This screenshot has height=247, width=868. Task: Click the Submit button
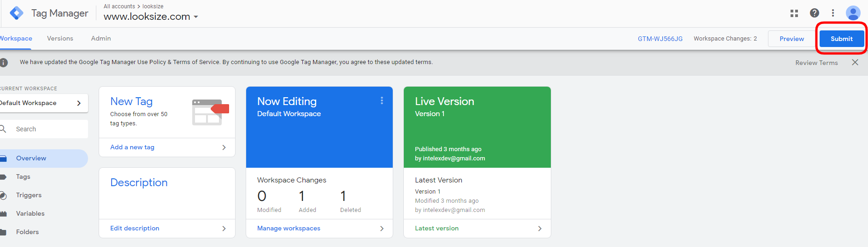[842, 39]
